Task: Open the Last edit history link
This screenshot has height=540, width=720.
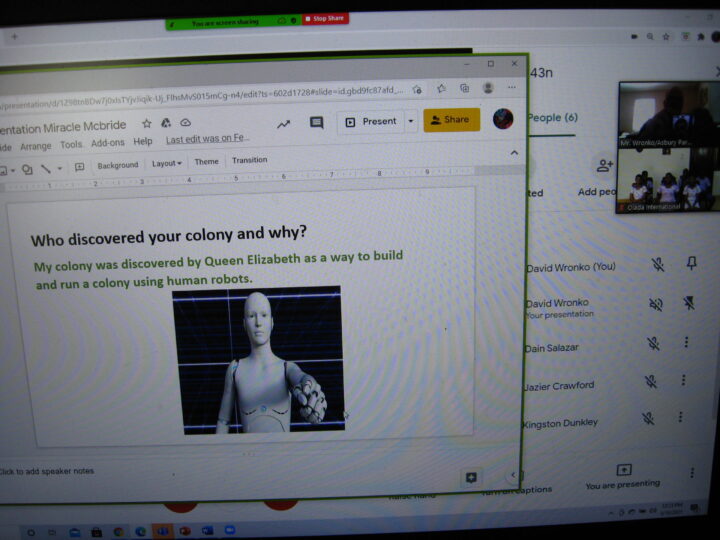Action: (x=207, y=140)
